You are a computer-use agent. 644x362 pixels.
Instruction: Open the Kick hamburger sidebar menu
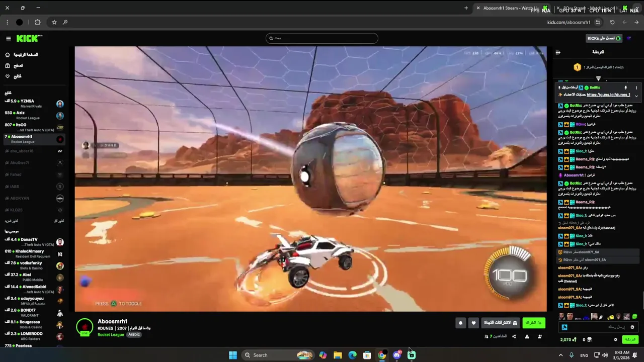pyautogui.click(x=8, y=39)
